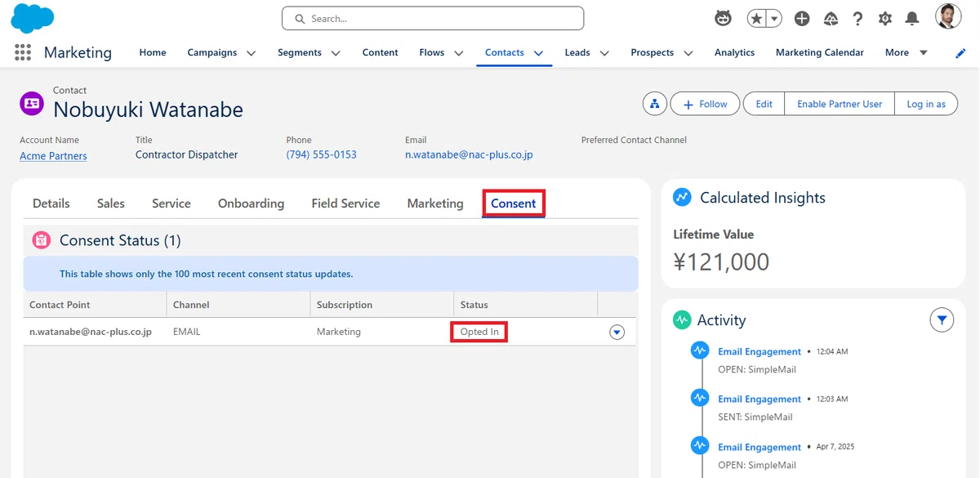980x478 pixels.
Task: Click Enable Partner User button
Action: (x=840, y=104)
